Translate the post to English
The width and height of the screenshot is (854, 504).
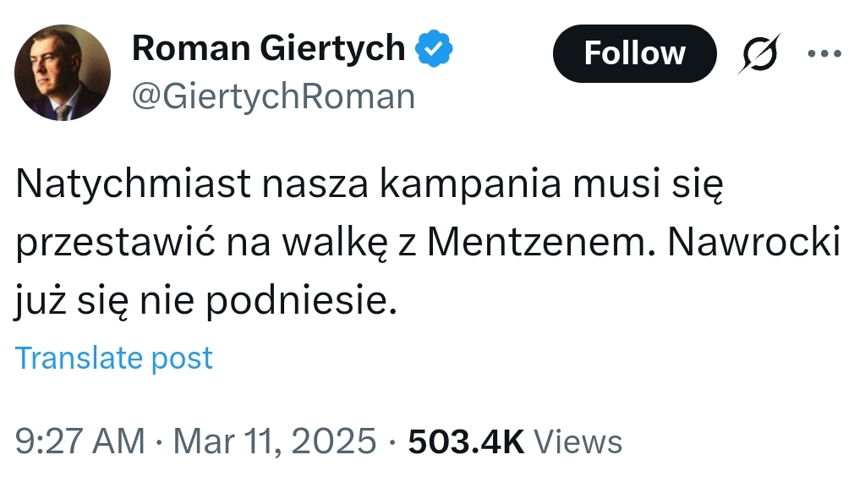114,359
